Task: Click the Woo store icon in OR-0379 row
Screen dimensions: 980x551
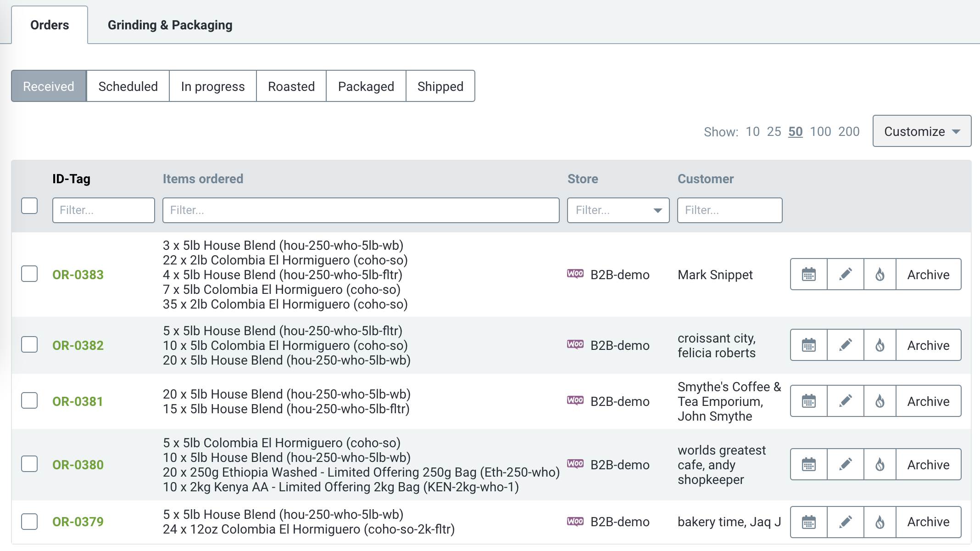Action: 575,521
